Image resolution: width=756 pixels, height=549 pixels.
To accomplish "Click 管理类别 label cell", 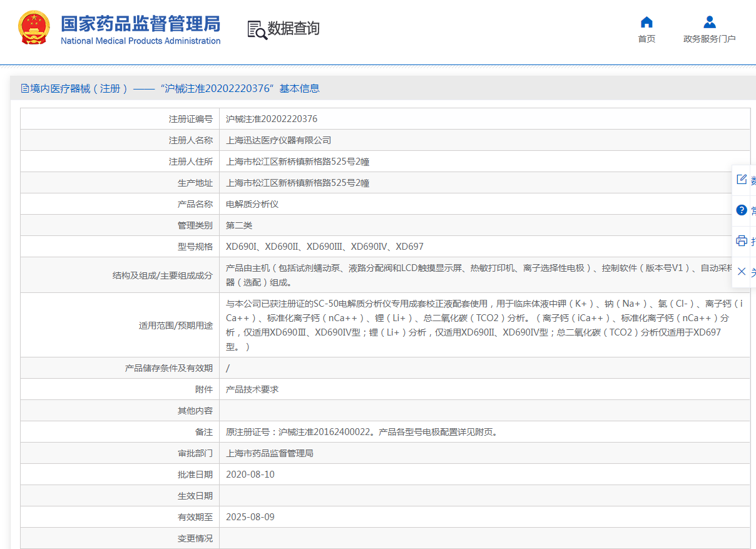I will point(120,225).
